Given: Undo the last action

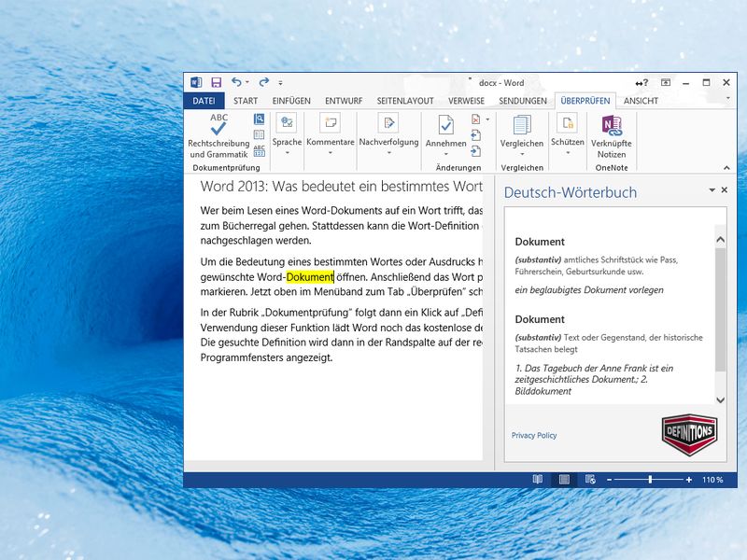Looking at the screenshot, I should click(x=236, y=82).
